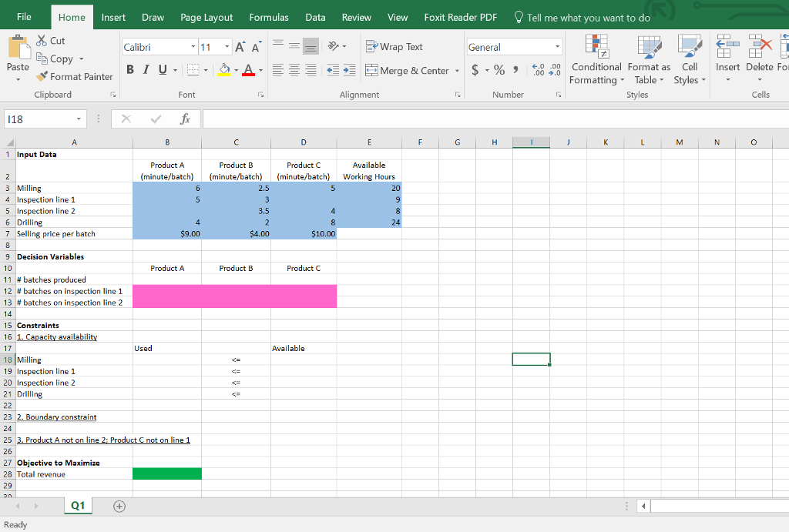The image size is (789, 532).
Task: Open the font name dropdown
Action: [193, 47]
